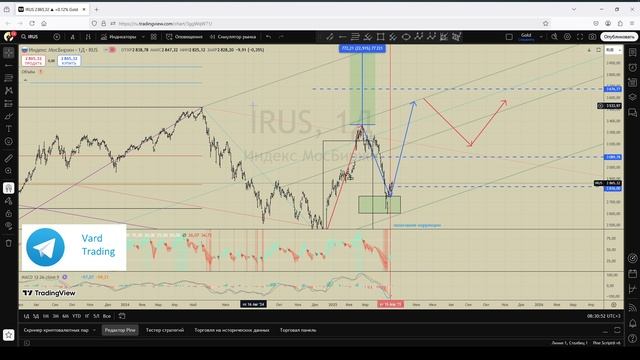Open the candlestick chart type selector
This screenshot has width=640, height=360.
[x=88, y=37]
